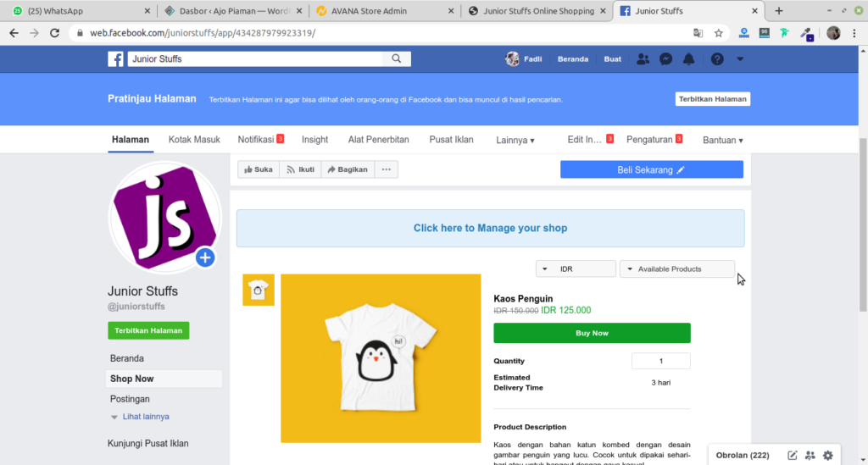Open Chrome menu three dots
The image size is (868, 465).
click(x=854, y=33)
